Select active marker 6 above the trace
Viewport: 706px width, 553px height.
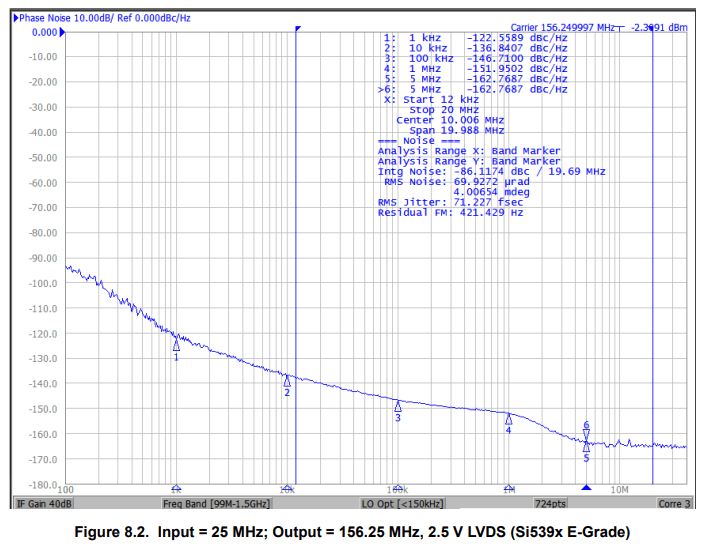pos(586,433)
